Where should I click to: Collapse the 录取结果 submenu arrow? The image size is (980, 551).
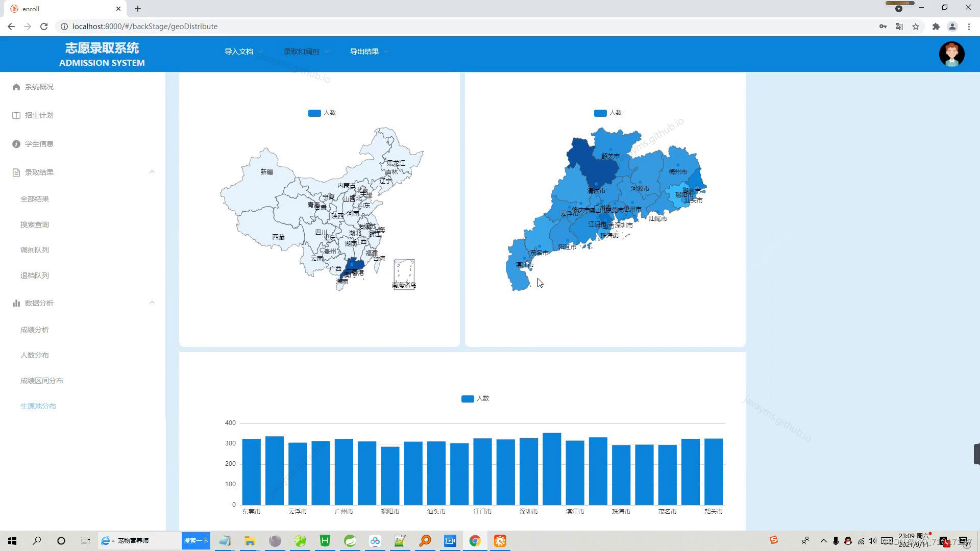pos(152,172)
